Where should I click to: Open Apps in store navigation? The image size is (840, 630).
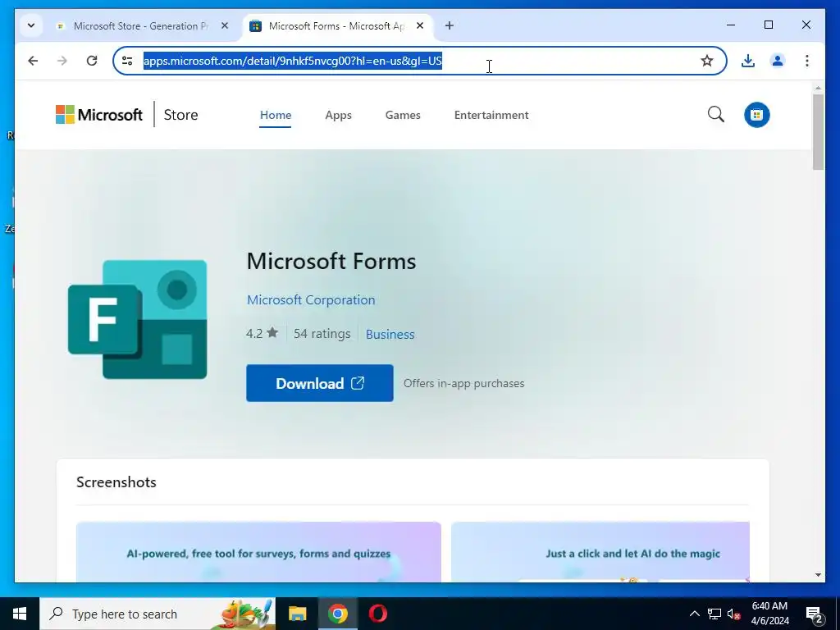point(338,115)
